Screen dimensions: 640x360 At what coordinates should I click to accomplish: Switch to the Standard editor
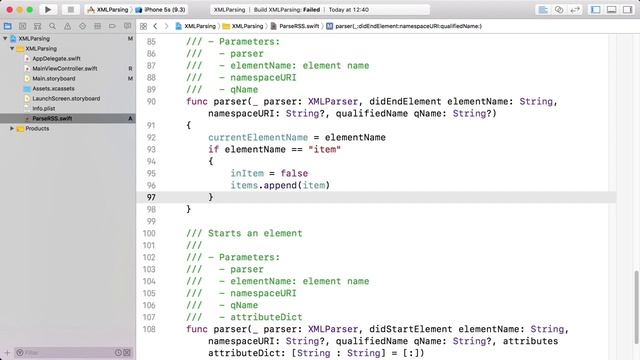(543, 9)
